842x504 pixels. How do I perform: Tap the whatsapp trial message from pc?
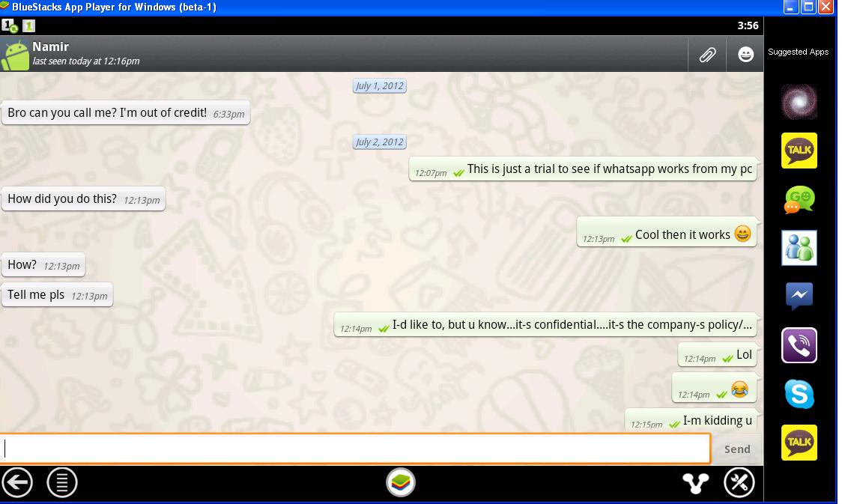[x=583, y=169]
